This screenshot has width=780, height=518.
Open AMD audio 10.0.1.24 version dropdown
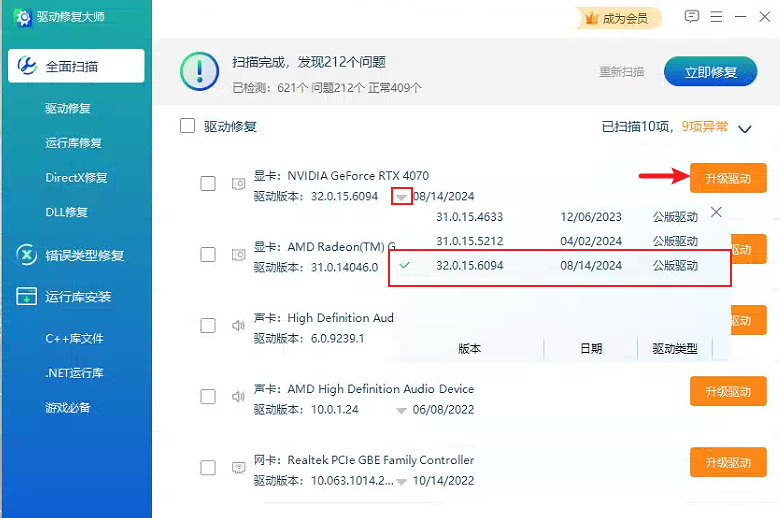tap(401, 411)
